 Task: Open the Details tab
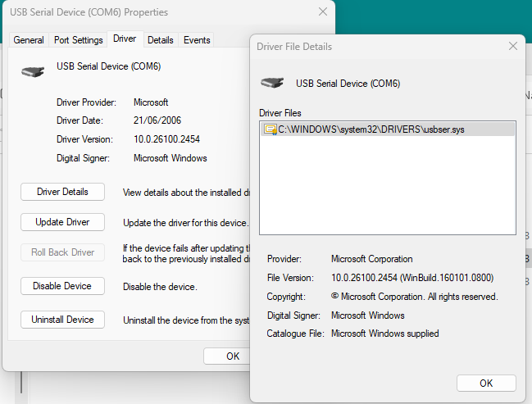pos(161,40)
